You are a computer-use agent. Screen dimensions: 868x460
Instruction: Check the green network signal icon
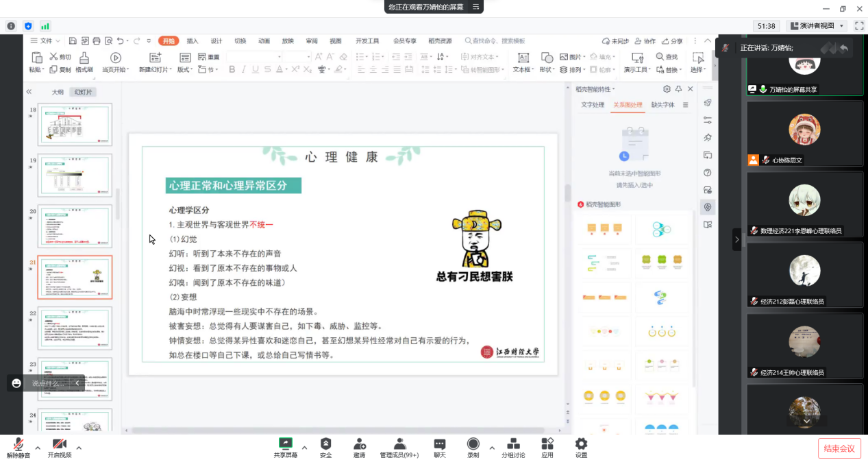pos(45,26)
